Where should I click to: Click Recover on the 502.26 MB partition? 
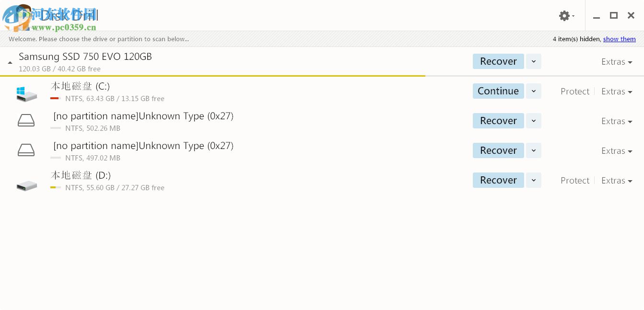498,121
